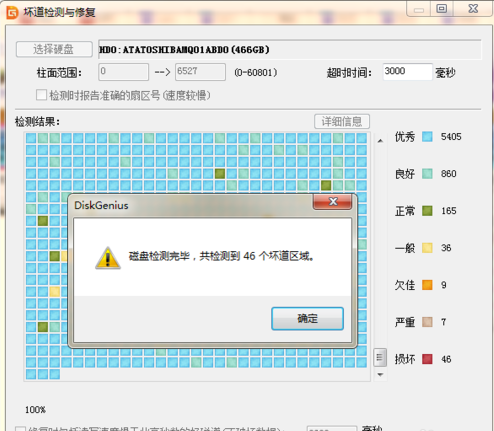
Task: Click the yellow 一般 legend color swatch
Action: [x=427, y=248]
